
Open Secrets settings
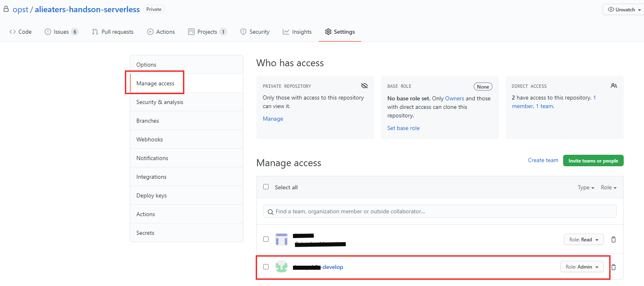pos(186,233)
